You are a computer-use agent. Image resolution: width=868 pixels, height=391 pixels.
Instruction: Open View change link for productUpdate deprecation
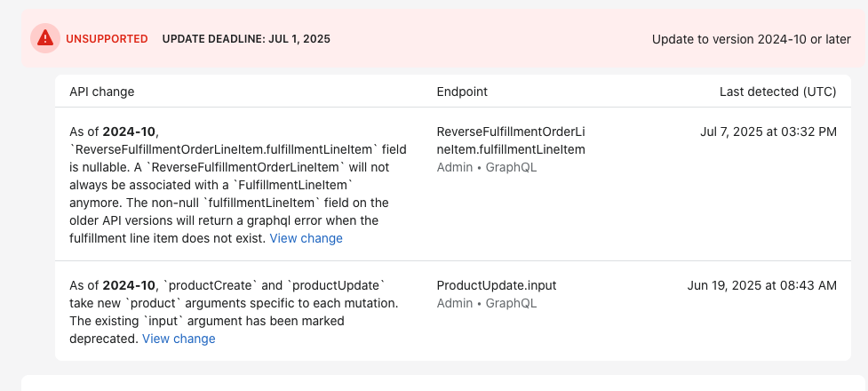point(179,339)
